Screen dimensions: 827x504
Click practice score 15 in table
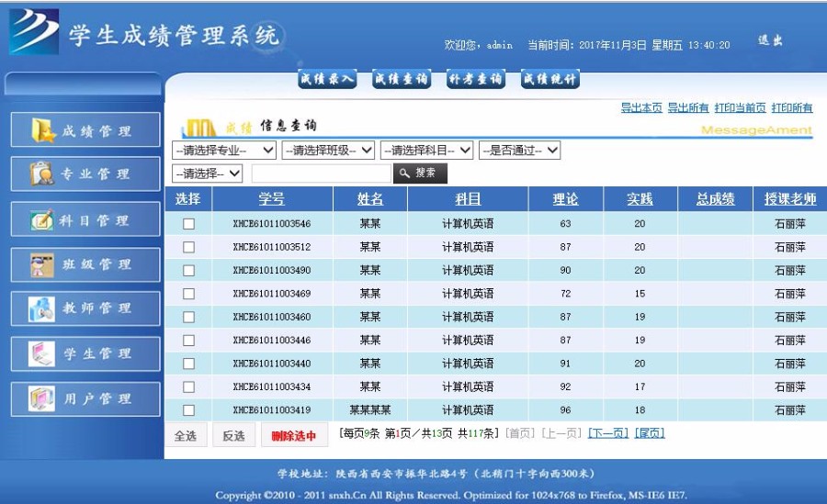(x=640, y=294)
